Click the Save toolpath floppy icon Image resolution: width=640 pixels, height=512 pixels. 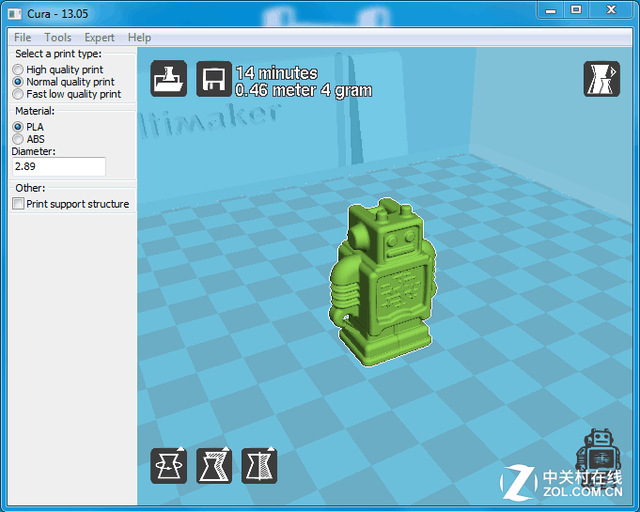214,79
